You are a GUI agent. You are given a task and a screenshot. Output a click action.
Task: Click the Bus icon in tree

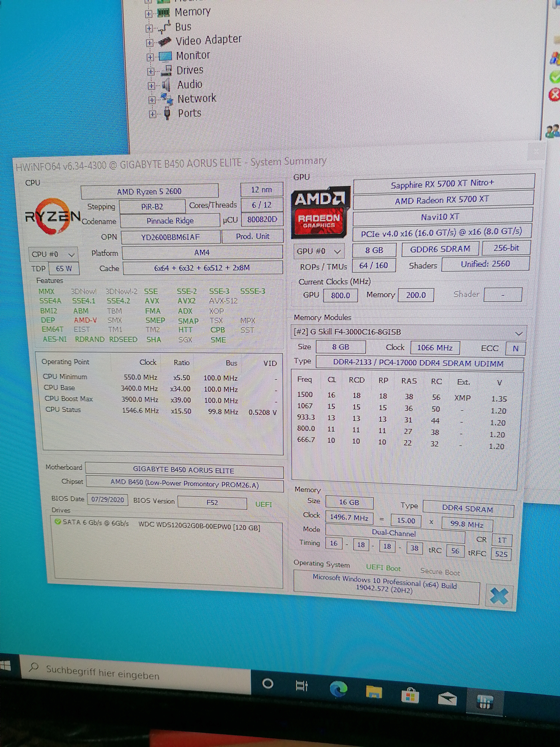164,27
